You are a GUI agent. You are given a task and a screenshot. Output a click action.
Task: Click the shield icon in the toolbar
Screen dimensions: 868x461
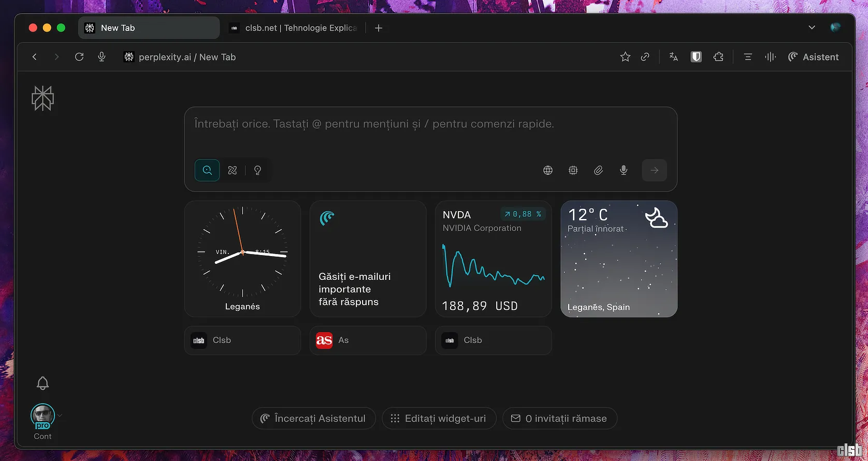point(696,57)
